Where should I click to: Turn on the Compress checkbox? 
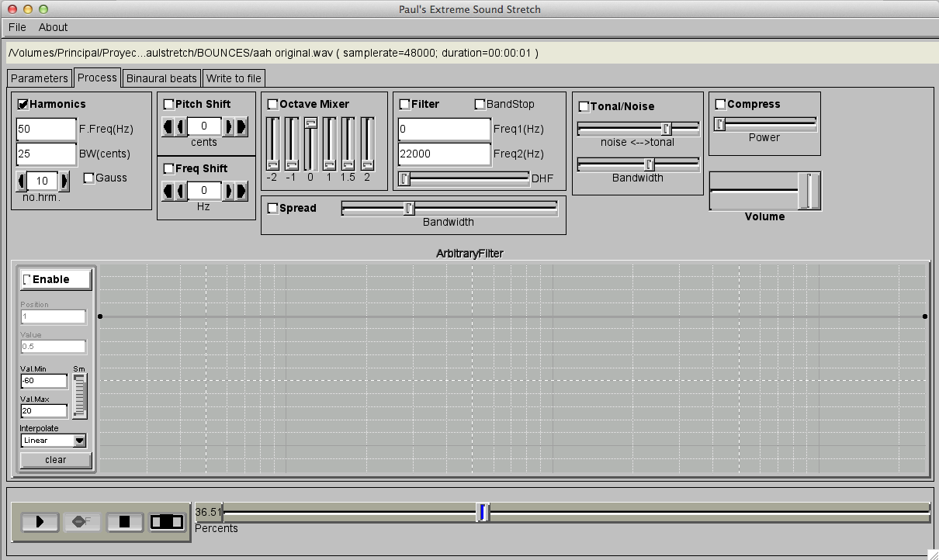click(720, 104)
